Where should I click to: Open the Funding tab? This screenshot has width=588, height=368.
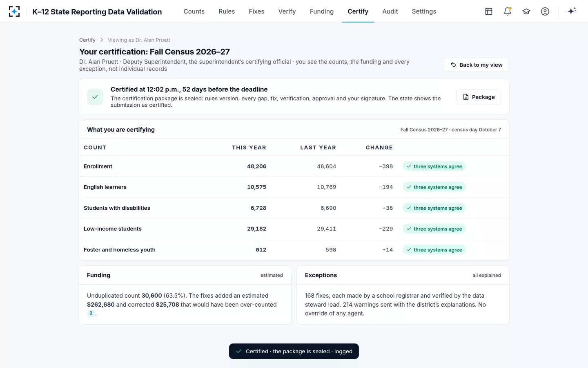pyautogui.click(x=322, y=11)
